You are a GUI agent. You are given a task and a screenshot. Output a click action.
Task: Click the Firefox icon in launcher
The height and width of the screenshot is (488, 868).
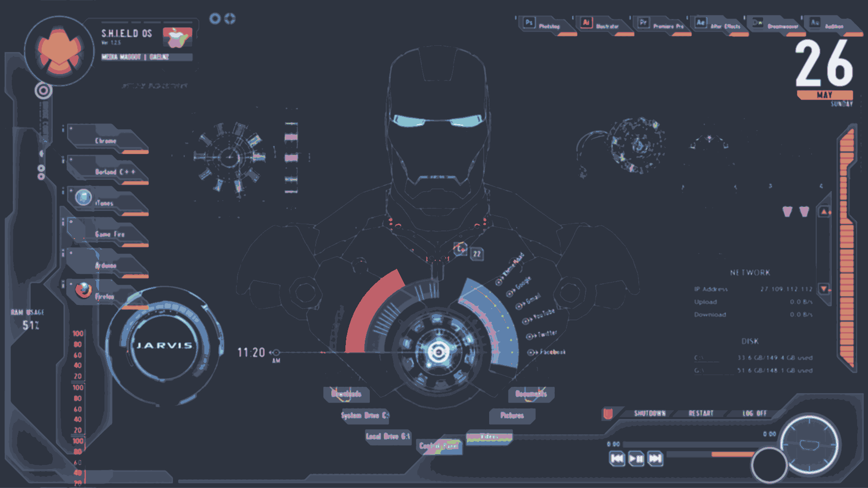pyautogui.click(x=83, y=290)
